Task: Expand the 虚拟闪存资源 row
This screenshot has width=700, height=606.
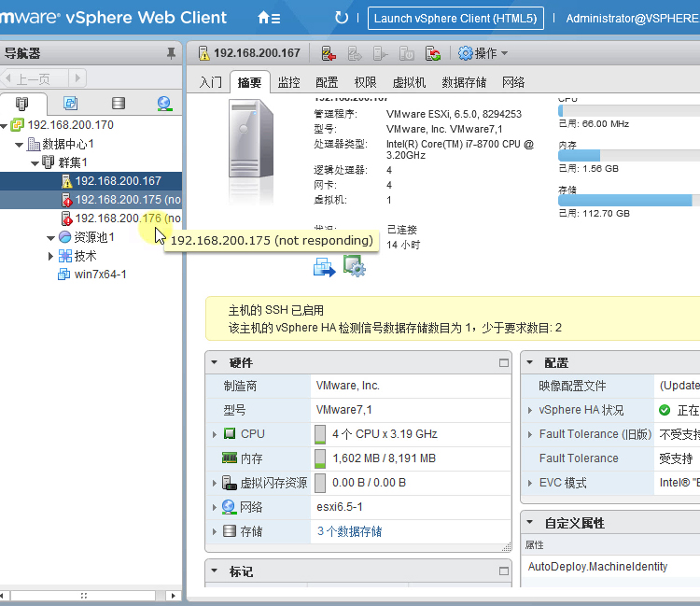Action: coord(215,483)
